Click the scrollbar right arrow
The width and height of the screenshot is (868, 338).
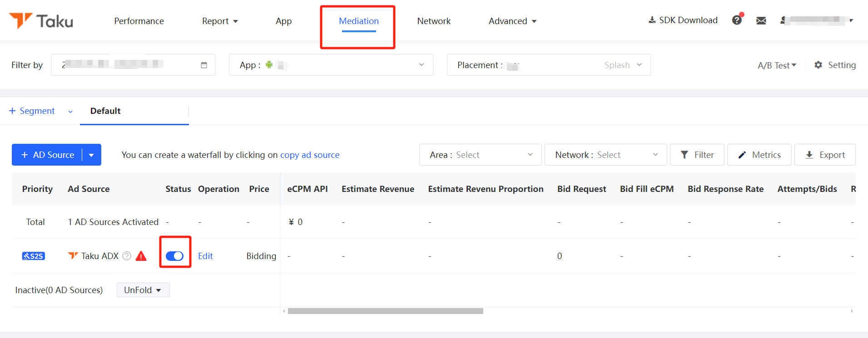[x=852, y=311]
